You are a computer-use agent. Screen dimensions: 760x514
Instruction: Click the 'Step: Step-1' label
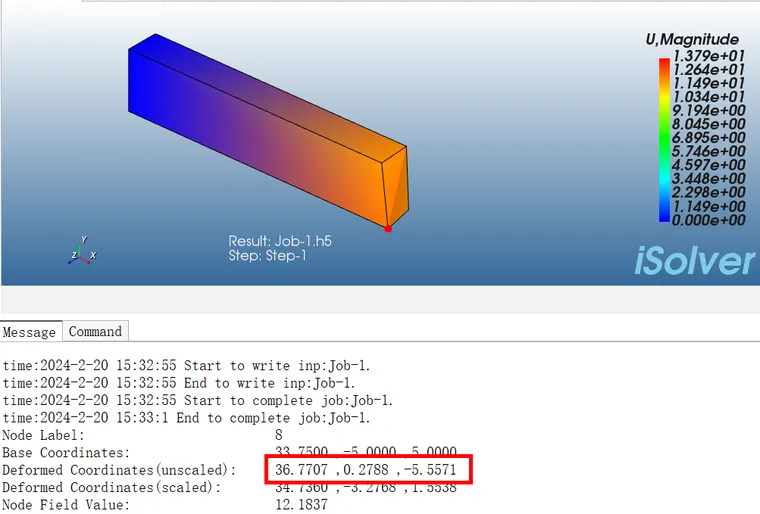click(268, 256)
